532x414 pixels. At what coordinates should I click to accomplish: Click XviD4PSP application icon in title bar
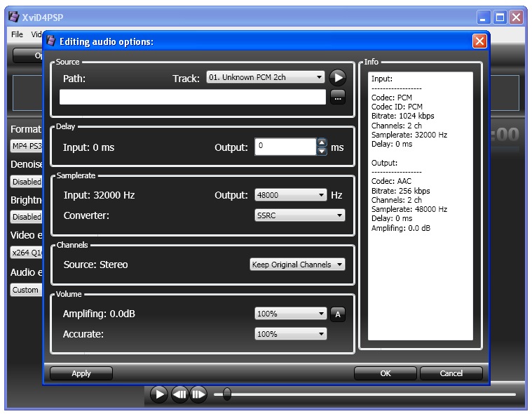click(x=14, y=17)
